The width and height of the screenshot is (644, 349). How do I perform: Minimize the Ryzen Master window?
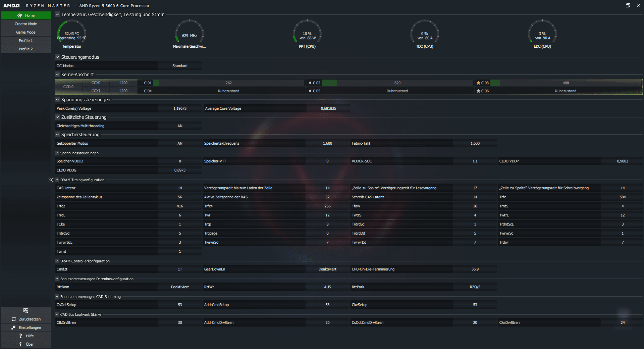click(617, 6)
